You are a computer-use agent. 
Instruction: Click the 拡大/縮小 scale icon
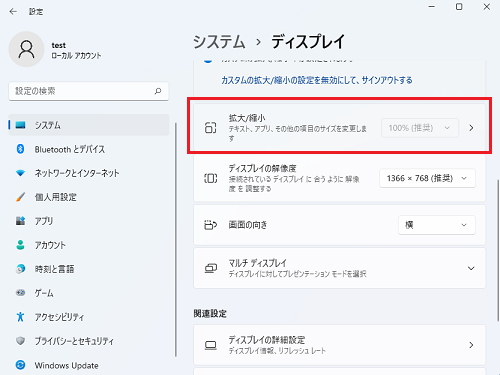click(x=210, y=128)
